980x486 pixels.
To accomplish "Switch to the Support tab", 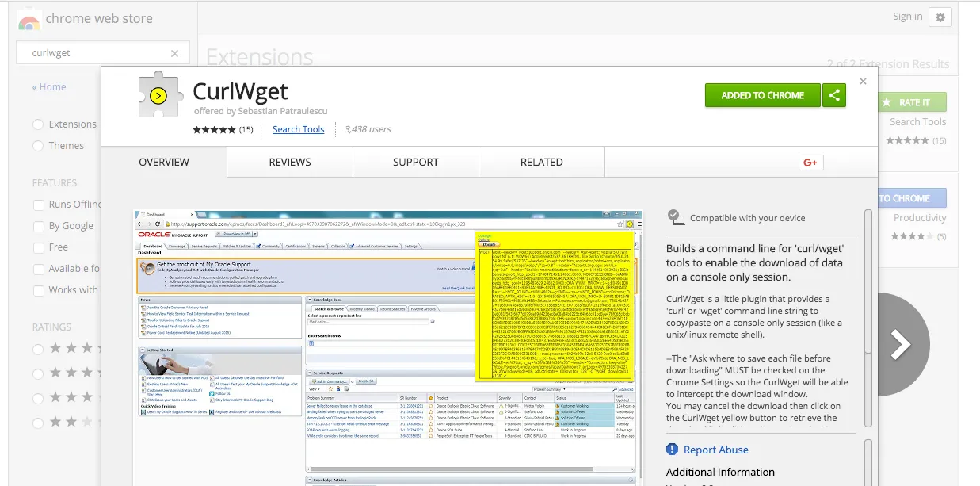I will coord(416,162).
